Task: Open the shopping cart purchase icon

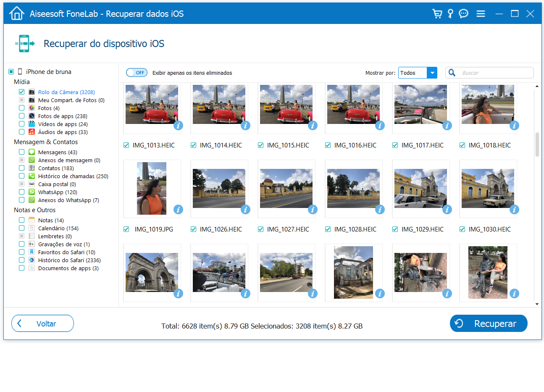Action: [x=437, y=13]
